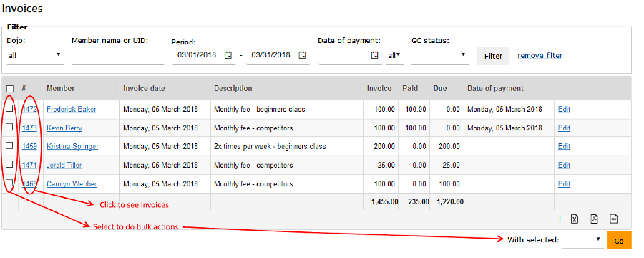Open member Jerald Tiller's profile
This screenshot has height=258, width=644.
(x=64, y=165)
